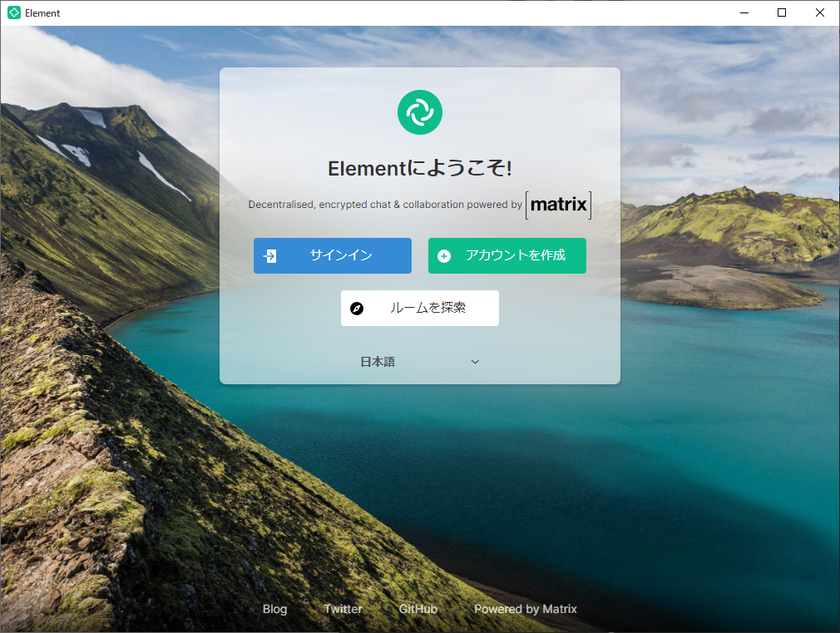
Task: Click the sign-in arrow icon on the blue button
Action: [x=270, y=255]
